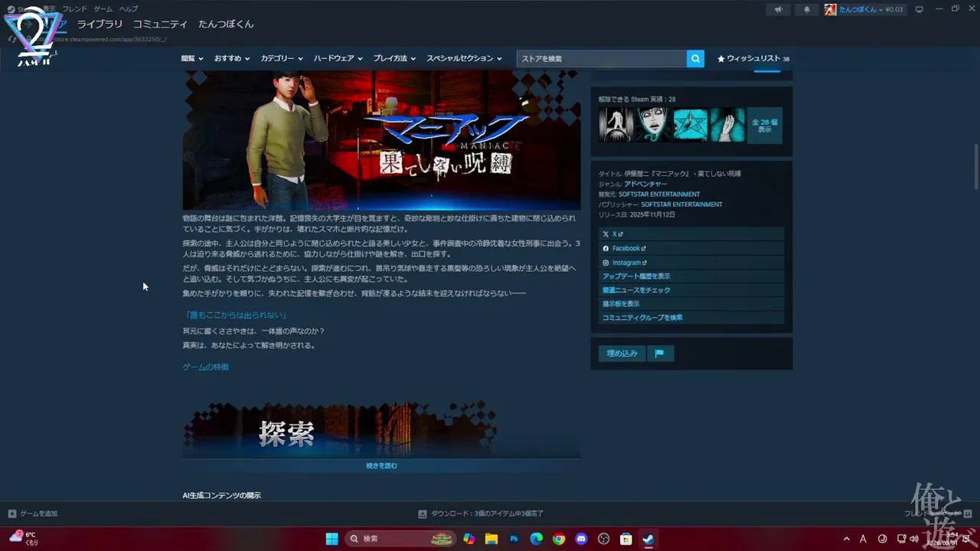Open the たんつぼくん profile tab
This screenshot has height=551, width=980.
pos(226,24)
